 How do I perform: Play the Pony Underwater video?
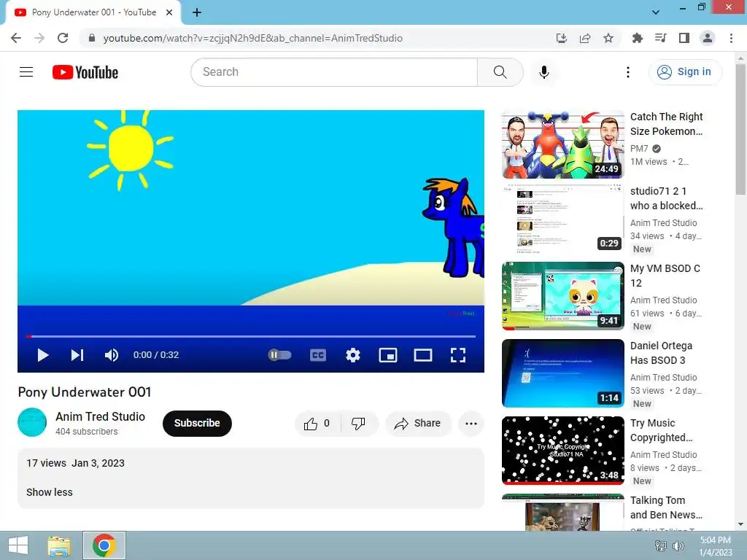tap(43, 355)
